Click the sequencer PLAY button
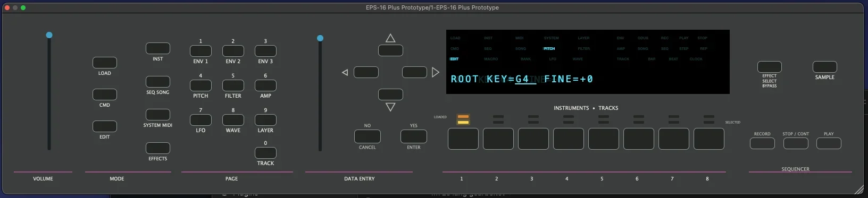Image resolution: width=868 pixels, height=198 pixels. tap(829, 143)
